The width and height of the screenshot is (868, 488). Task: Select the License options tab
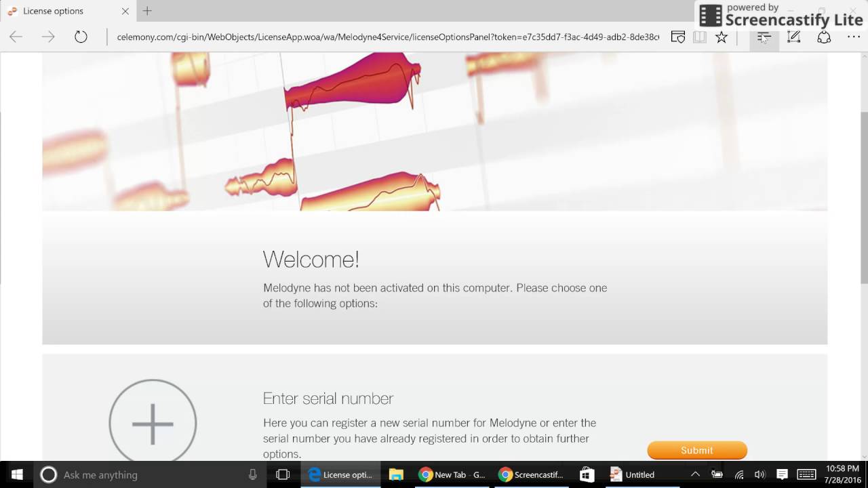pos(68,11)
